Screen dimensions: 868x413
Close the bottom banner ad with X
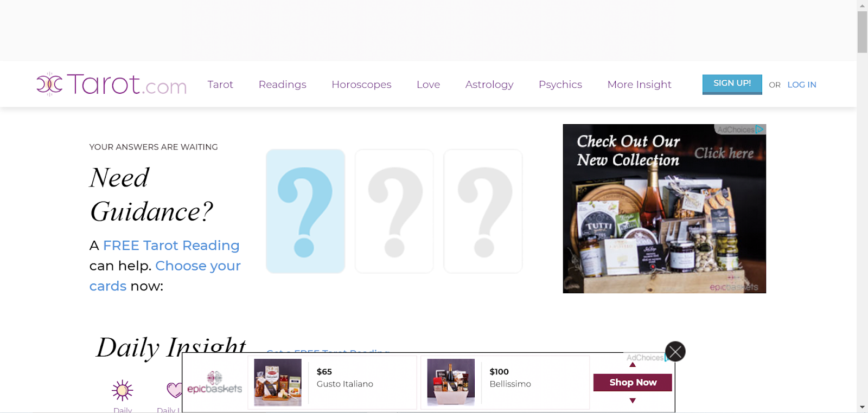pyautogui.click(x=675, y=352)
